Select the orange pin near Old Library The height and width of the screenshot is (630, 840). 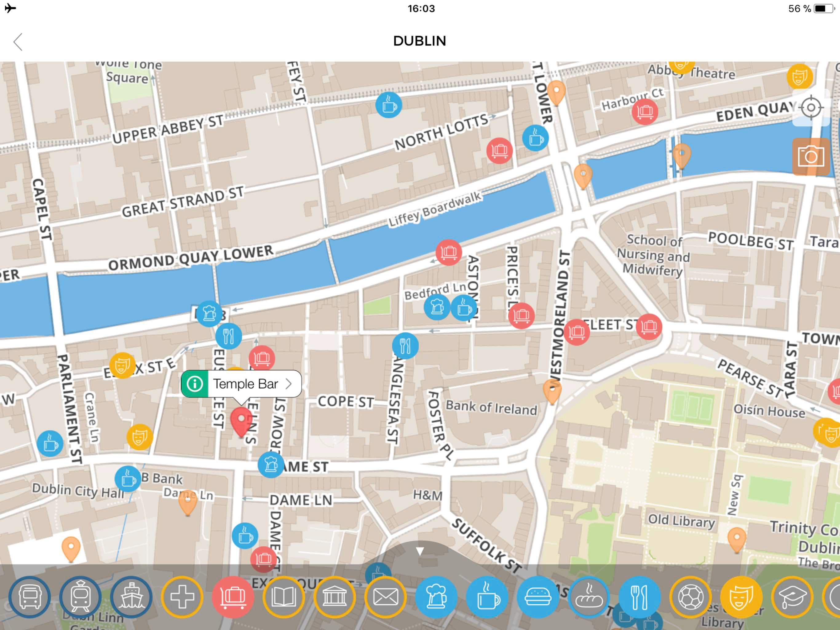[x=737, y=540]
